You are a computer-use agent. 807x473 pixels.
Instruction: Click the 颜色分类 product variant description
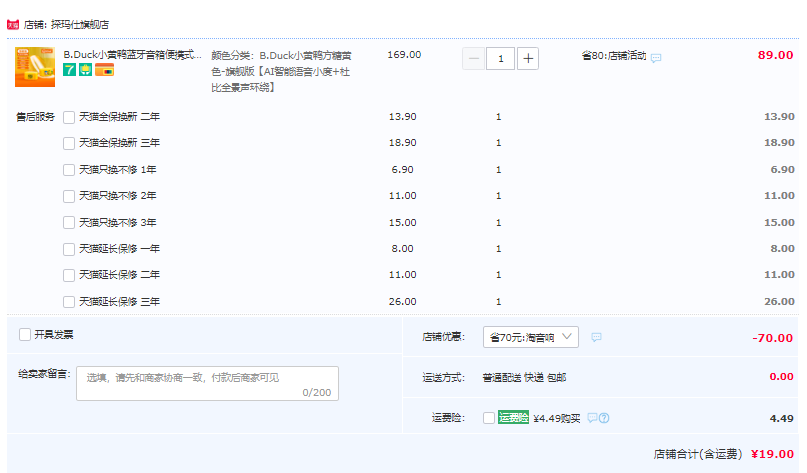click(x=282, y=72)
